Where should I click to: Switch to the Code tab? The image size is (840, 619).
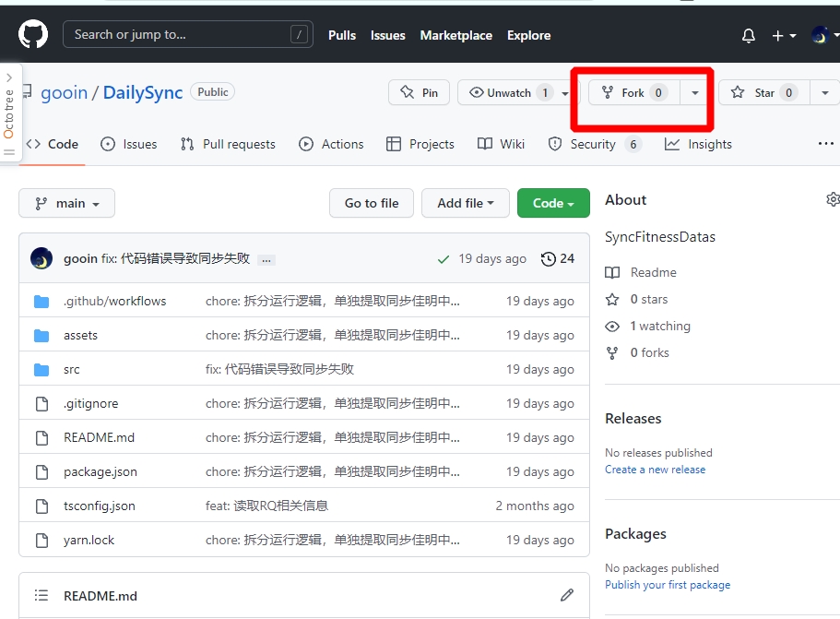(52, 144)
